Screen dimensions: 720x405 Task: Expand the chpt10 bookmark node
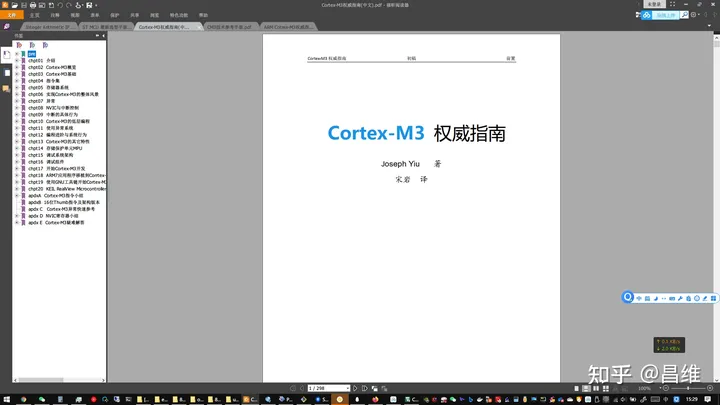click(x=17, y=121)
